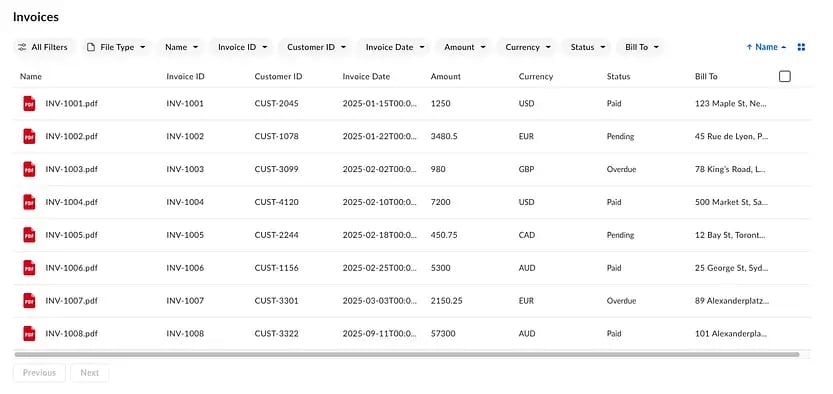Click PDF icon of INV-1002.pdf
The height and width of the screenshot is (394, 833).
29,136
